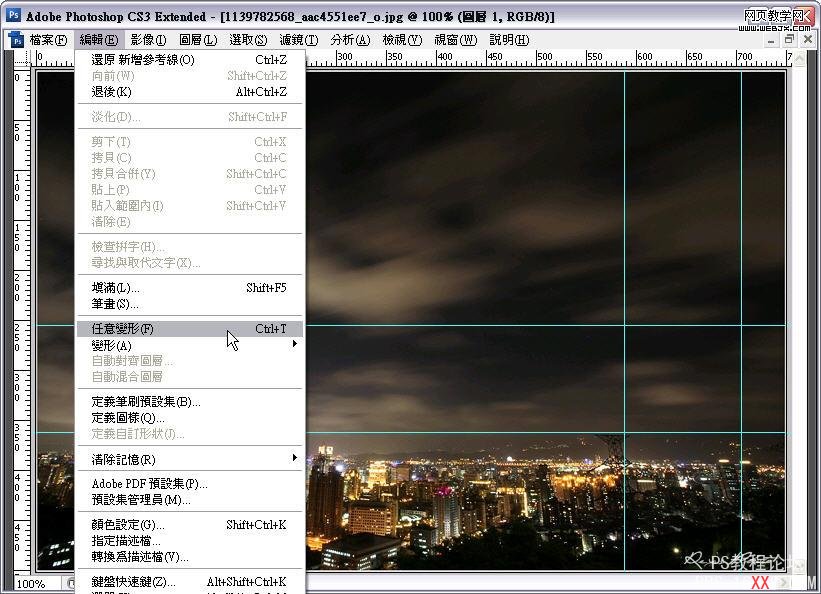Viewport: 821px width, 594px height.
Task: Open 顏色設定(G)... color settings
Action: pyautogui.click(x=190, y=525)
